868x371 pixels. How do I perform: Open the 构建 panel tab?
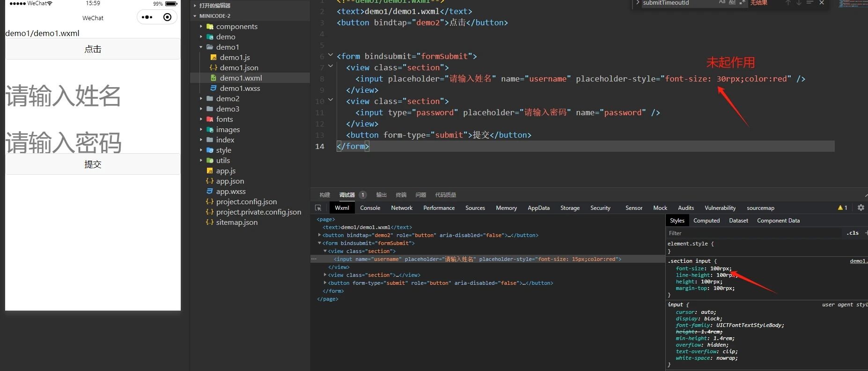(x=325, y=195)
